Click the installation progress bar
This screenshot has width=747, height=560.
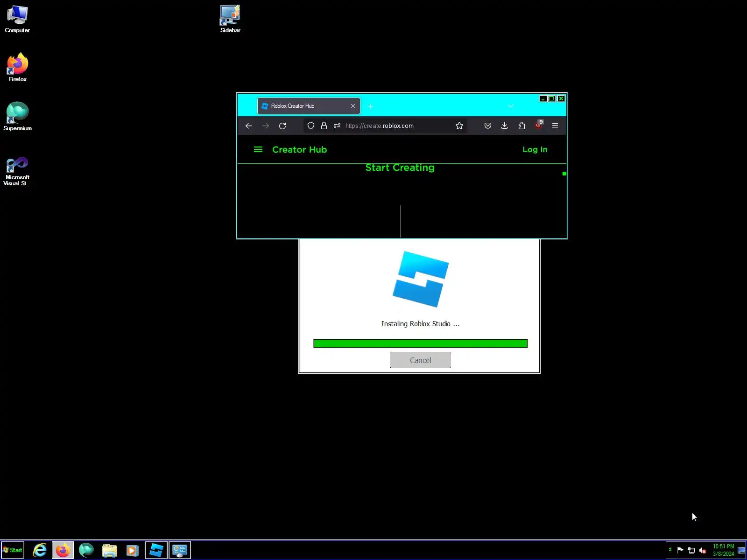421,343
